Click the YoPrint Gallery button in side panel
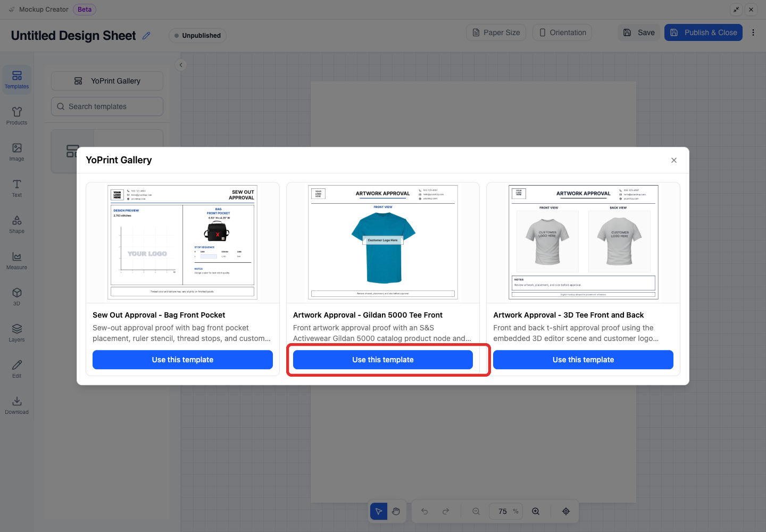This screenshot has width=766, height=532. tap(107, 81)
